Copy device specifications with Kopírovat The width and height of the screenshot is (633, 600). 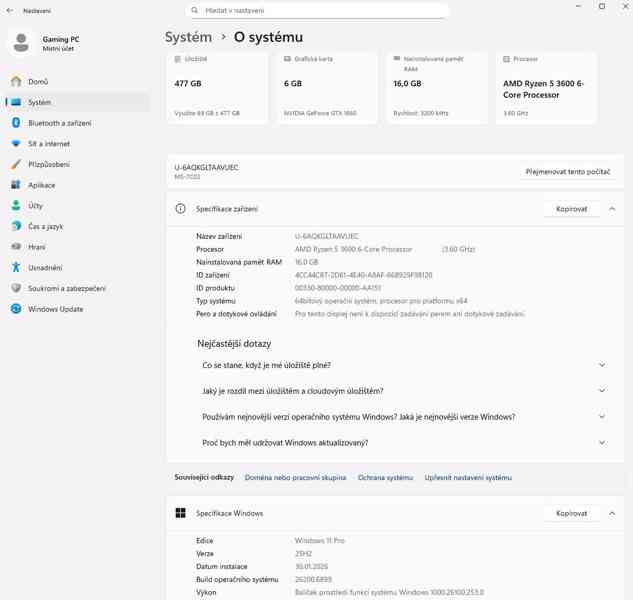pyautogui.click(x=571, y=209)
